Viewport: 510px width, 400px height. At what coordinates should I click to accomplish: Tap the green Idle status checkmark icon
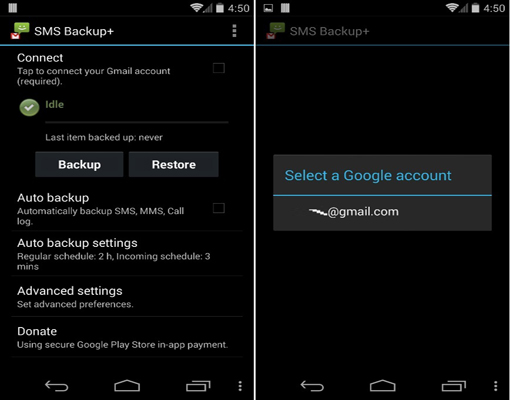point(29,107)
